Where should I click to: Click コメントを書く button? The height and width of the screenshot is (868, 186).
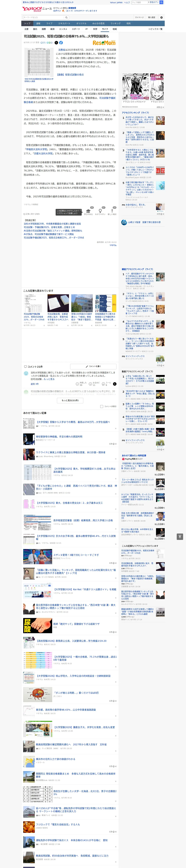93,366
